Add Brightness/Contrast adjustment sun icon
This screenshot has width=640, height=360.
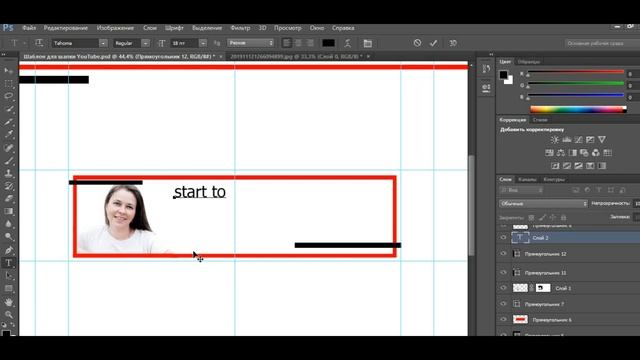coord(554,140)
